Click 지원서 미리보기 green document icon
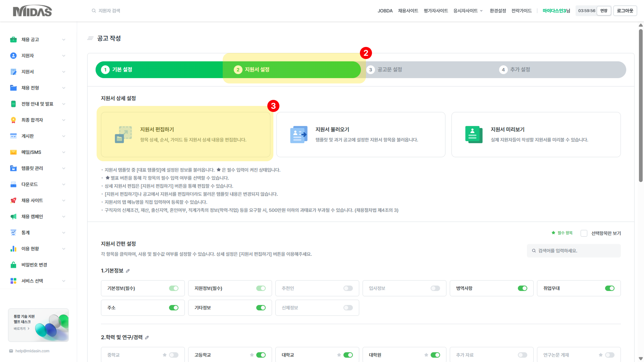 [x=474, y=134]
